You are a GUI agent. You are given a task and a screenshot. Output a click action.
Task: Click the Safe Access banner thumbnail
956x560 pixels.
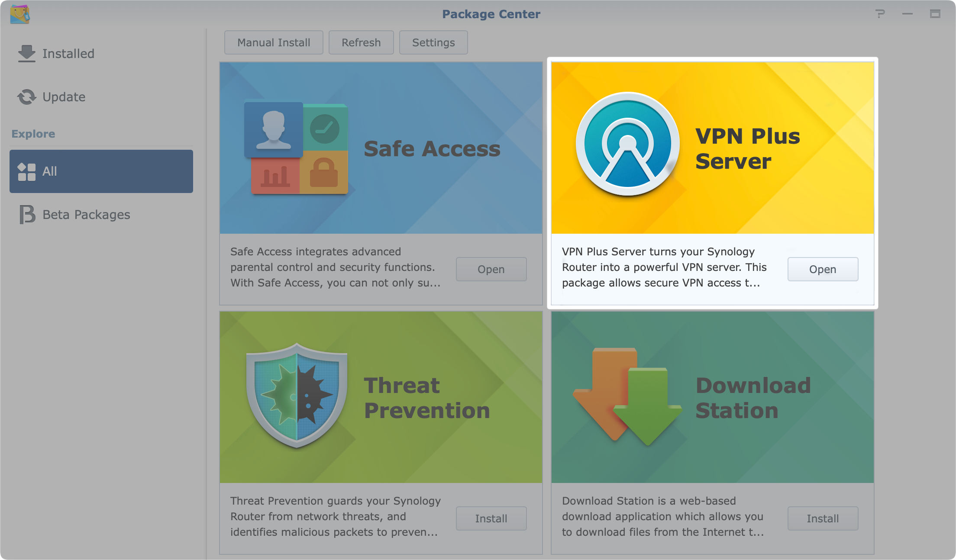click(x=381, y=148)
